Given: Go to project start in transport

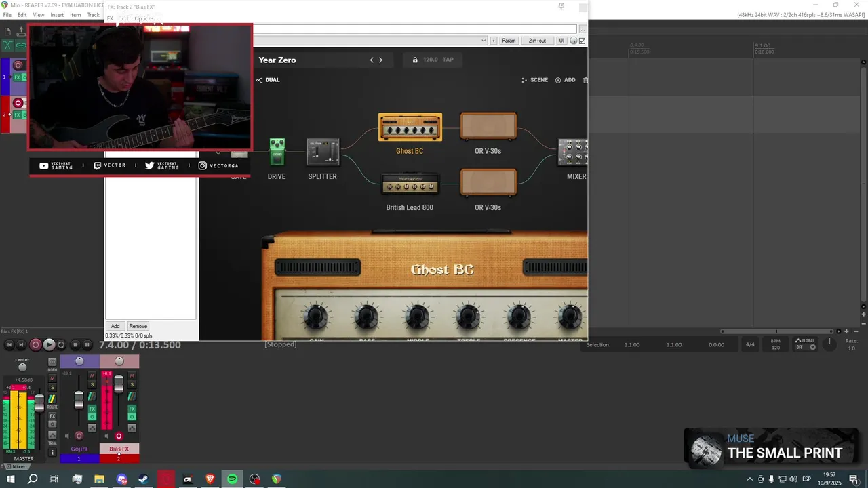Looking at the screenshot, I should (9, 345).
